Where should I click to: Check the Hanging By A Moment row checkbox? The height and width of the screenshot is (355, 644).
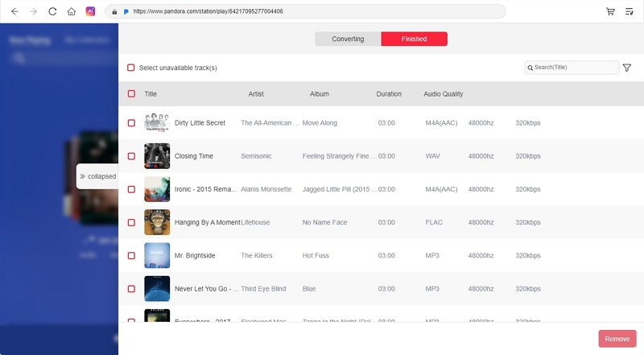131,223
